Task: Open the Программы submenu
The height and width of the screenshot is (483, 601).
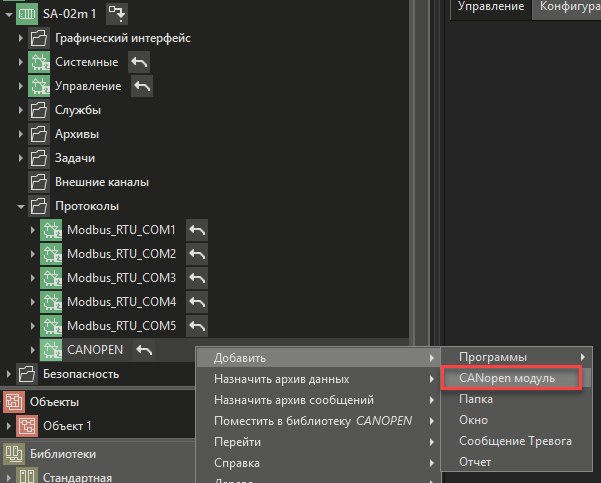Action: point(516,357)
